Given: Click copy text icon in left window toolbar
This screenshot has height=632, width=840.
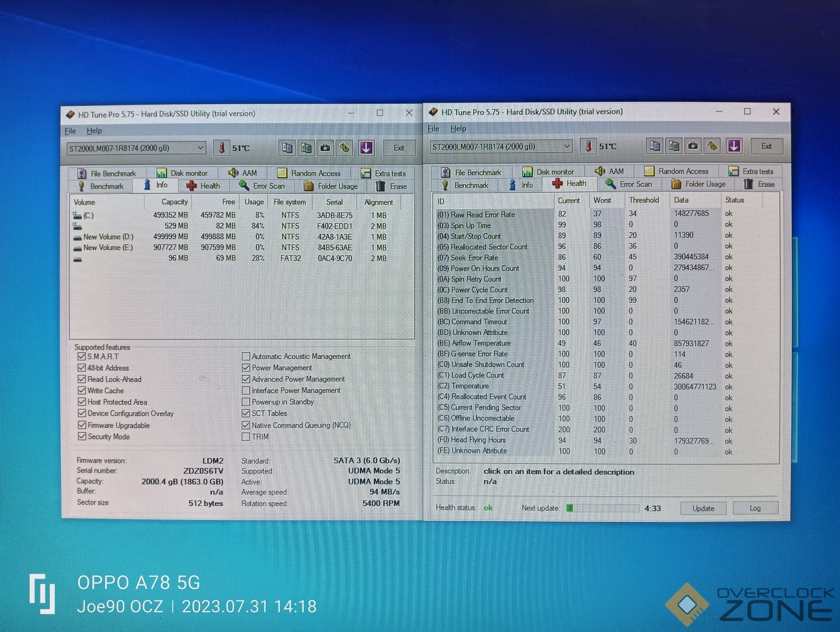Looking at the screenshot, I should [x=287, y=148].
